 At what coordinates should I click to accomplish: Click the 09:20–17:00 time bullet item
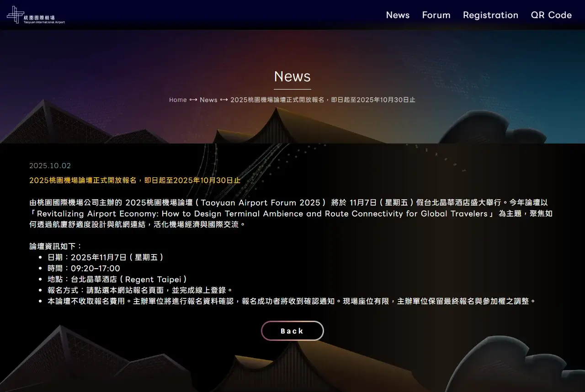(84, 268)
